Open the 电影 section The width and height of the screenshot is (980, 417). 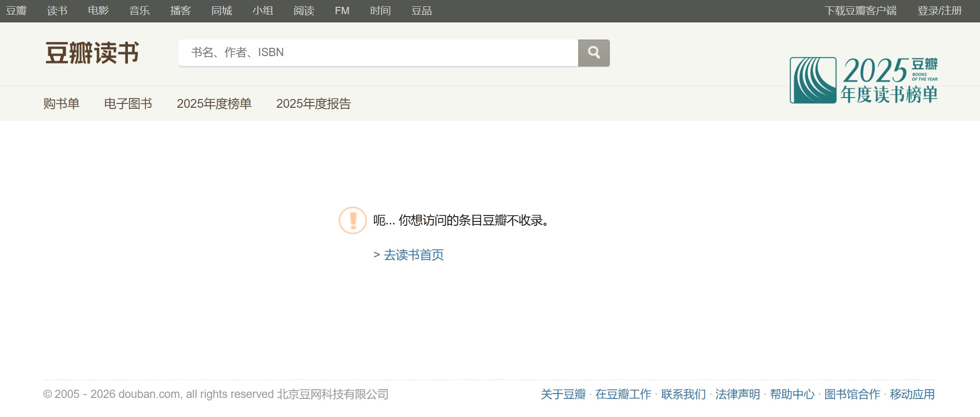tap(98, 11)
